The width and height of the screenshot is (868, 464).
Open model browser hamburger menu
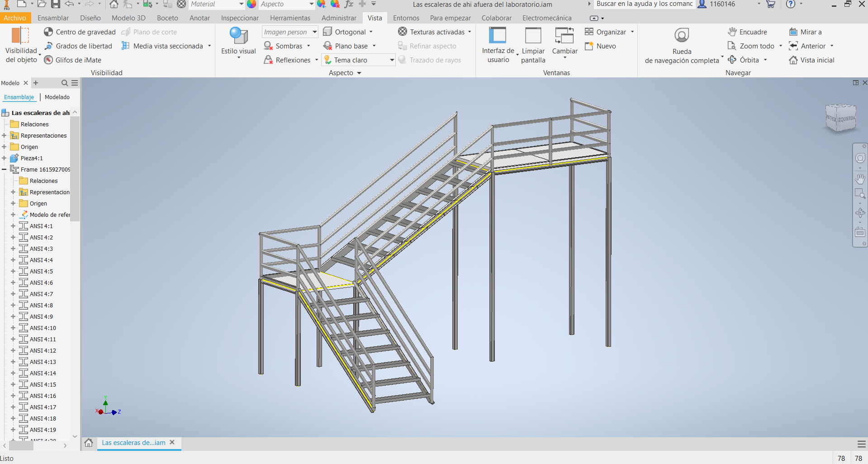[x=75, y=83]
